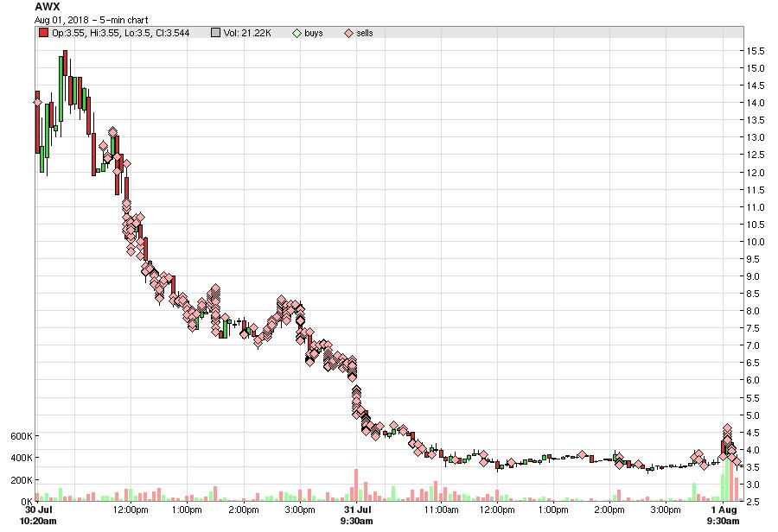Image resolution: width=778 pixels, height=532 pixels.
Task: Click the 200K volume axis label
Action: point(22,480)
